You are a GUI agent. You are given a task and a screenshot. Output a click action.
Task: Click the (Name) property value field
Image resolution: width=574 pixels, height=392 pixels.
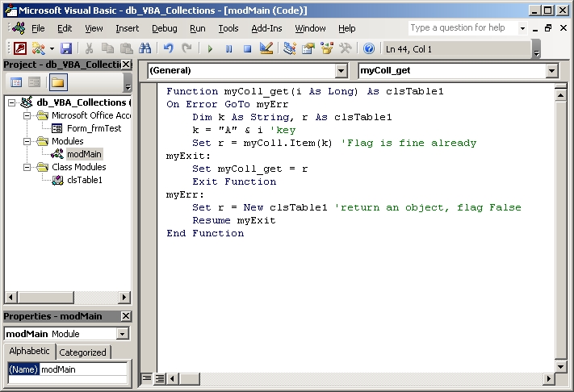pos(83,369)
